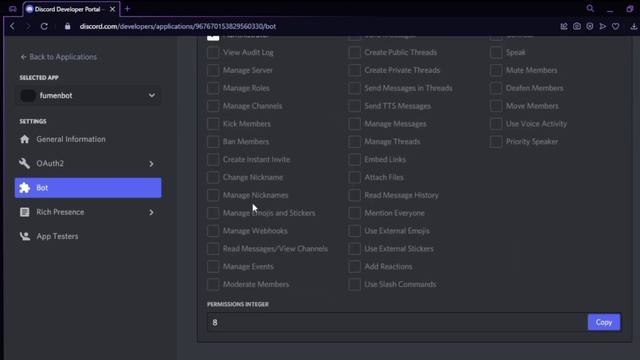Image resolution: width=640 pixels, height=360 pixels.
Task: Click the fumenbot app avatar icon
Action: 28,96
